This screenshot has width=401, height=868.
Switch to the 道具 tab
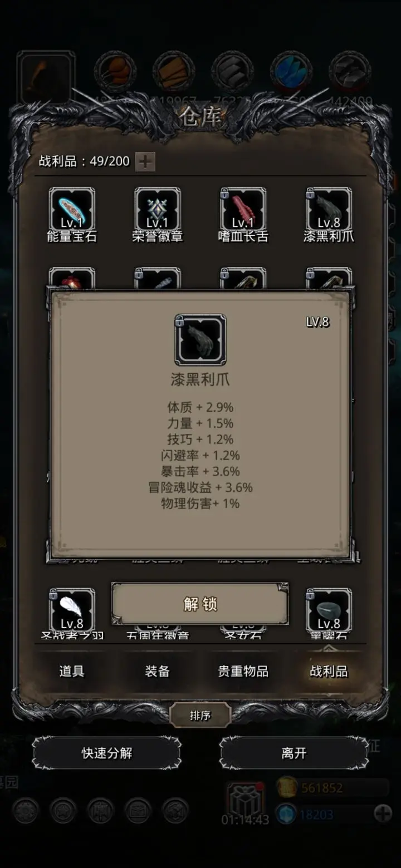click(x=72, y=671)
